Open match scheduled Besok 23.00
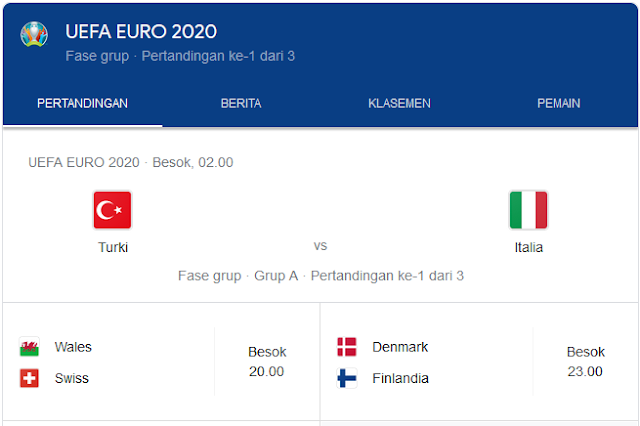The width and height of the screenshot is (640, 426). [x=585, y=362]
